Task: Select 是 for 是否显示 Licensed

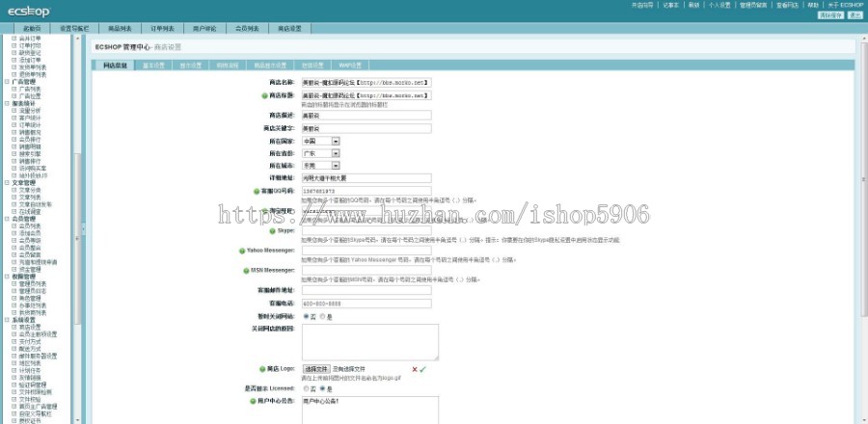Action: tap(323, 388)
